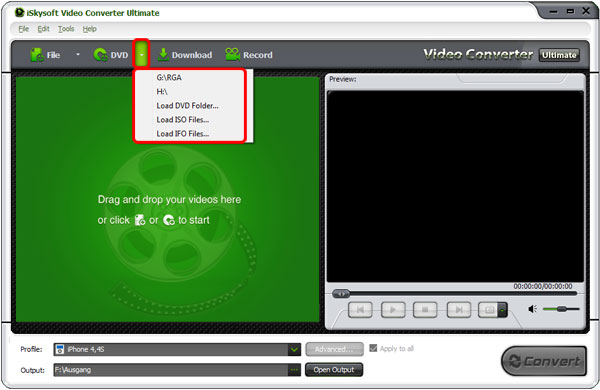Click the Record toolbar button
Screen dimensions: 600x390
(249, 55)
